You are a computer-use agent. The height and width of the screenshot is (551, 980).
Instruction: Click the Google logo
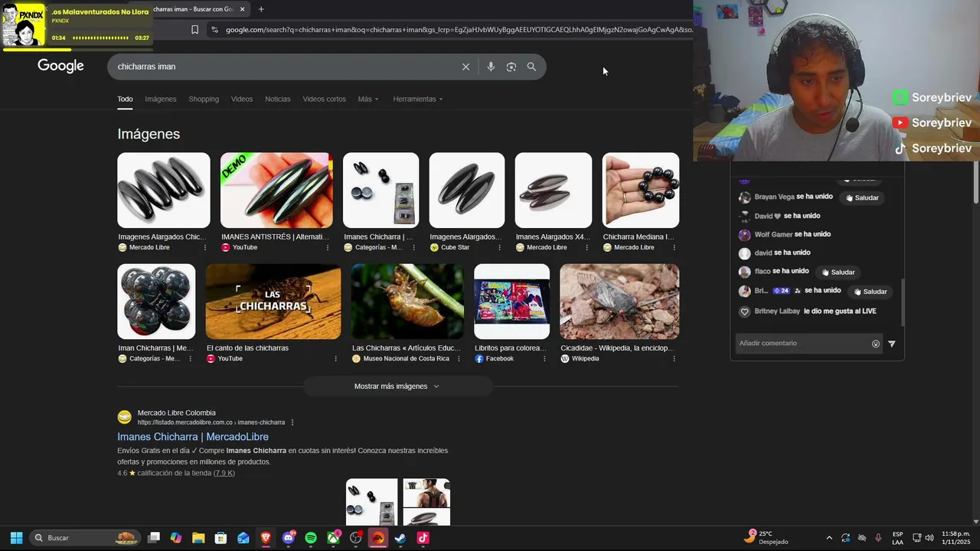coord(60,66)
